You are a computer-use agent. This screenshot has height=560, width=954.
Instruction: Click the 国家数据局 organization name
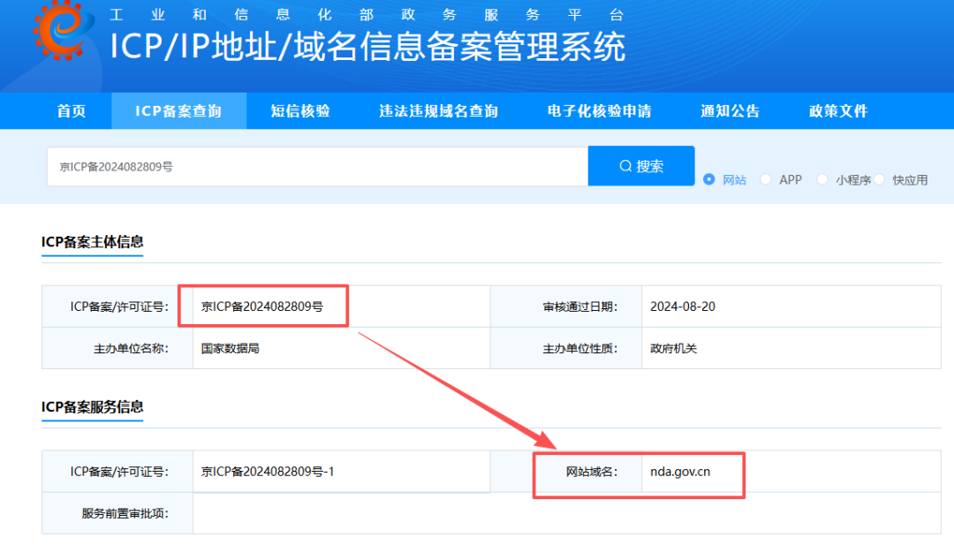[230, 348]
